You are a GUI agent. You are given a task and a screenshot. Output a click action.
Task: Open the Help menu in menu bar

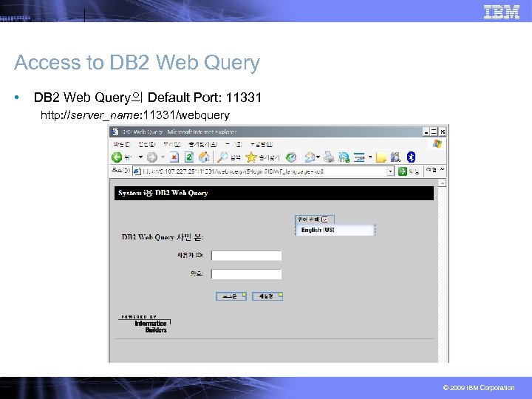pos(262,145)
